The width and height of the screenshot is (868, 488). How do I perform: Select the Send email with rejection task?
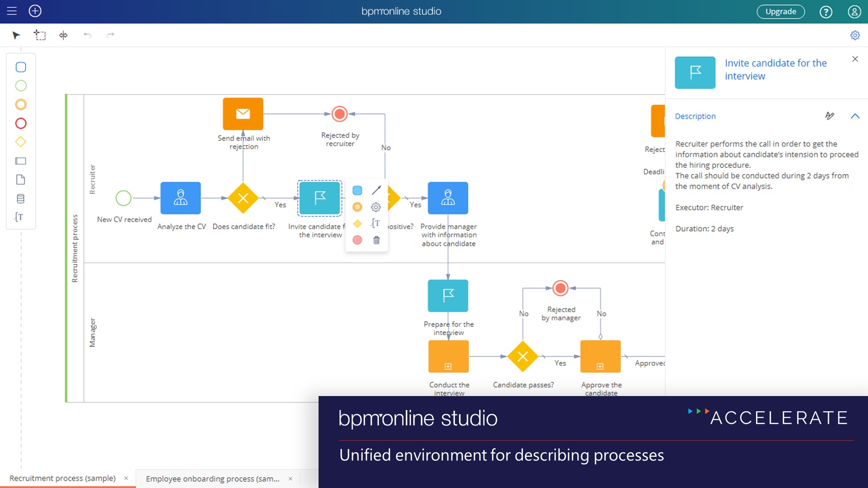pyautogui.click(x=243, y=114)
